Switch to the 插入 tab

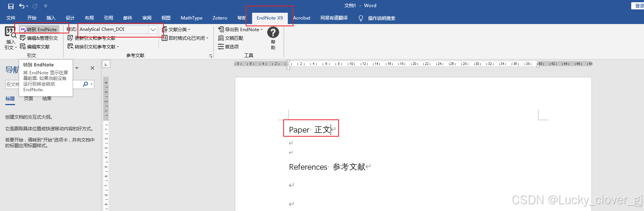(x=51, y=18)
